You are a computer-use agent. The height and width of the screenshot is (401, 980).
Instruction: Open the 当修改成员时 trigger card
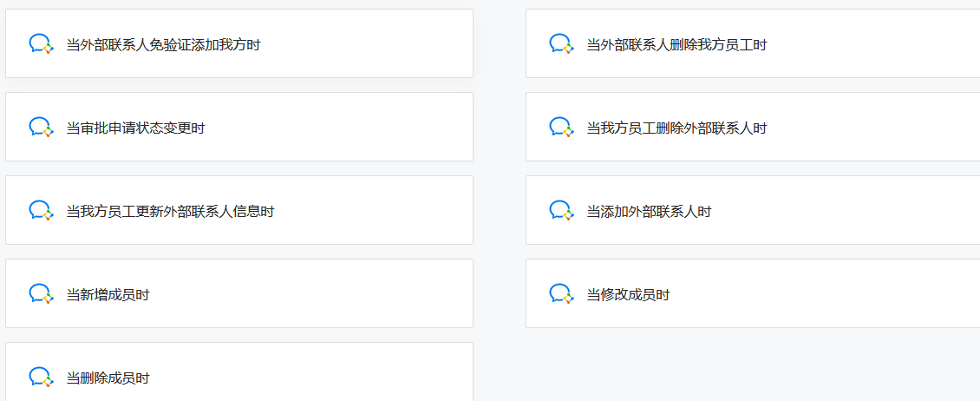pyautogui.click(x=753, y=293)
